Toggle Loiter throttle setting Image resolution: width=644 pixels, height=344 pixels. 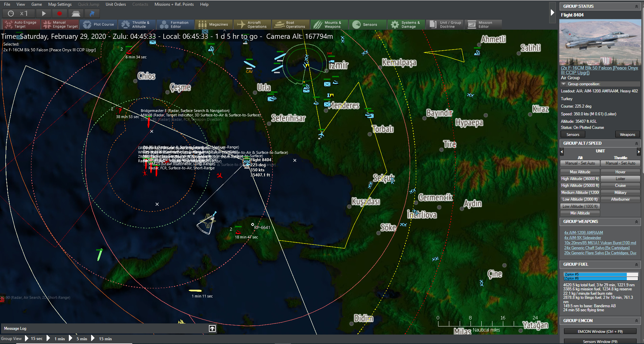pos(620,178)
